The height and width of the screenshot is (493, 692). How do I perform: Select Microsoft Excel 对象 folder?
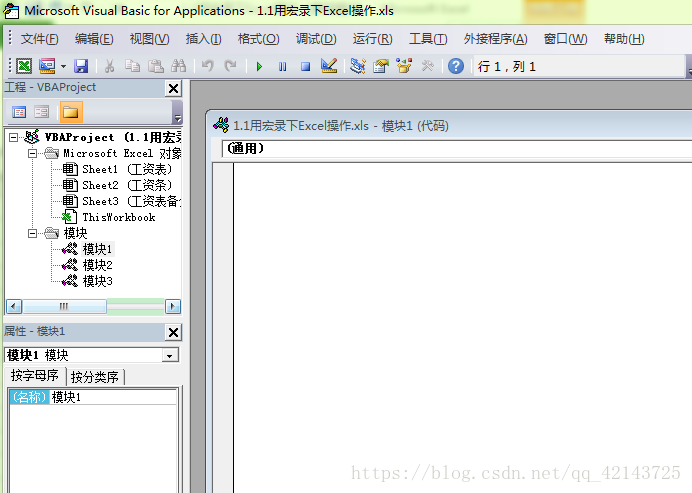pyautogui.click(x=122, y=153)
